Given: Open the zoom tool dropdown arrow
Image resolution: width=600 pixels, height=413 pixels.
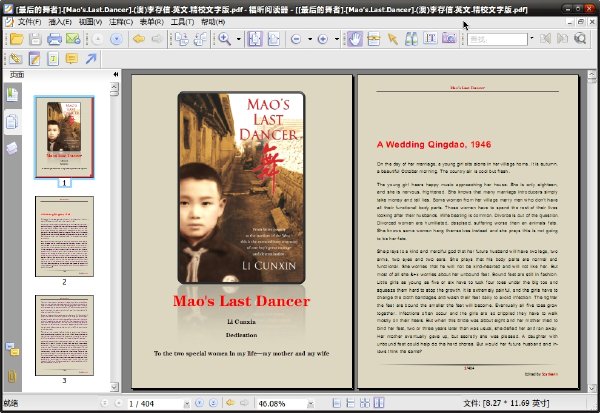Looking at the screenshot, I should pyautogui.click(x=238, y=39).
